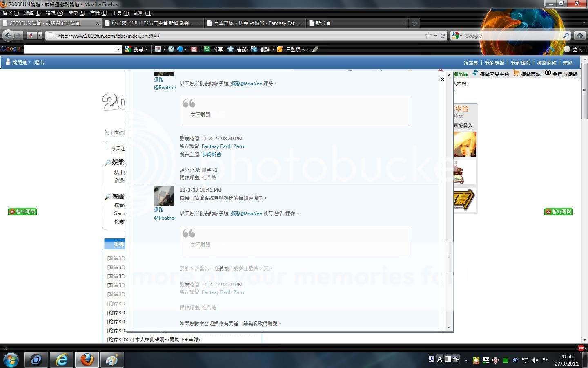Reload the page with the refresh icon
Screen dimensions: 588x368
coord(443,36)
